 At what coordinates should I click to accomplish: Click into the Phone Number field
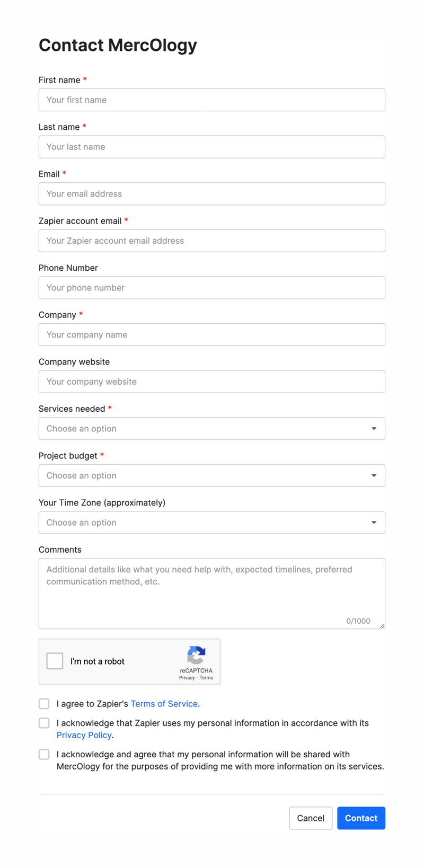pos(212,288)
